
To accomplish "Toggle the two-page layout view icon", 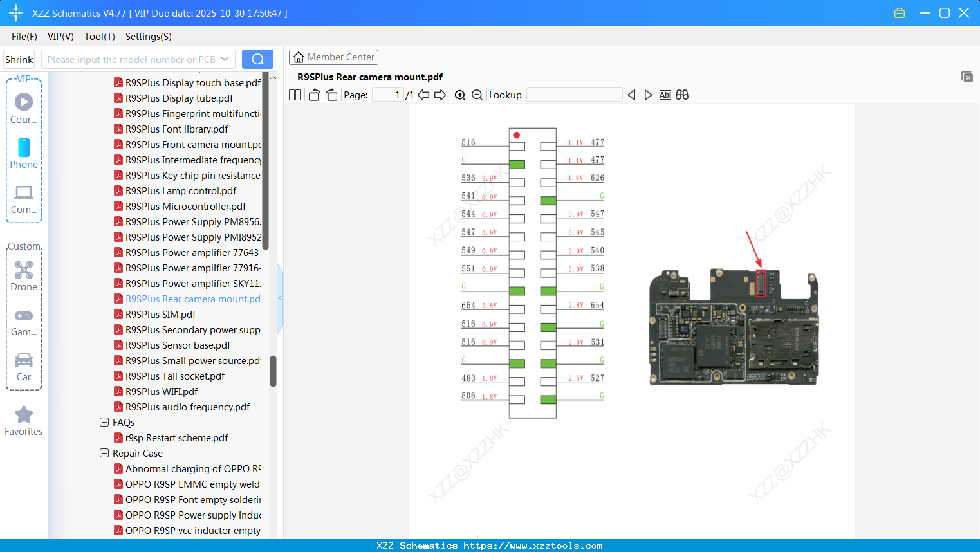I will [x=295, y=95].
